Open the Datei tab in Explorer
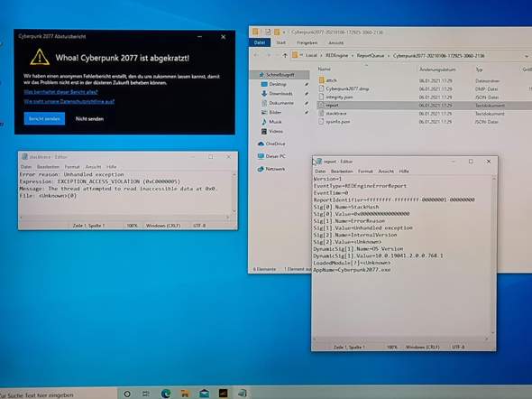The width and height of the screenshot is (532, 399). 260,42
